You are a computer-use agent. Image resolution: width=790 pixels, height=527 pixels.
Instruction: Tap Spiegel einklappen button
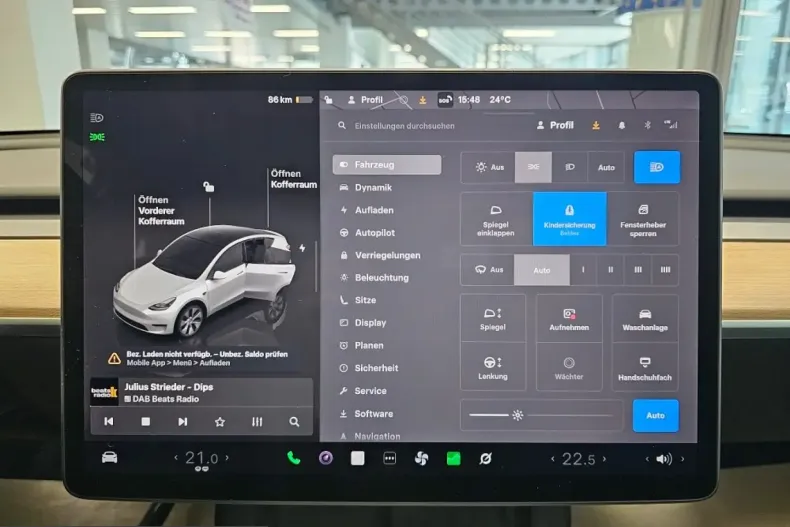(x=496, y=219)
